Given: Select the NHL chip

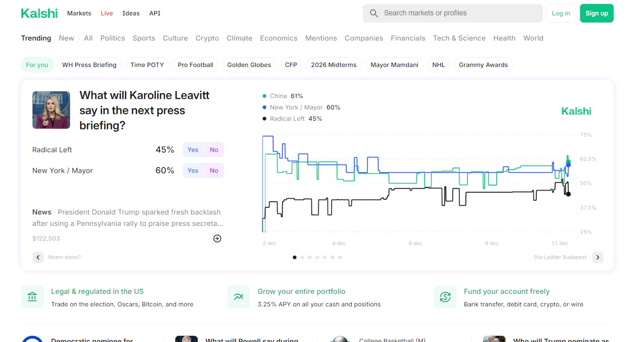Looking at the screenshot, I should pos(438,65).
